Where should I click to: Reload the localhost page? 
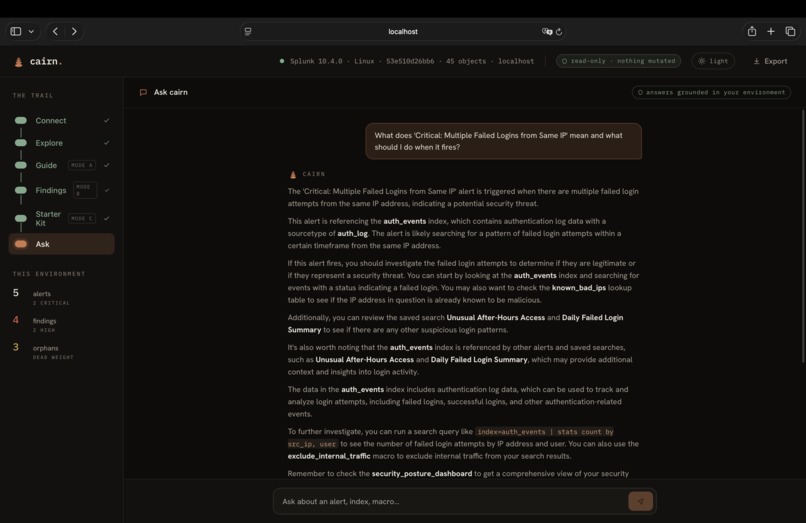[x=559, y=31]
